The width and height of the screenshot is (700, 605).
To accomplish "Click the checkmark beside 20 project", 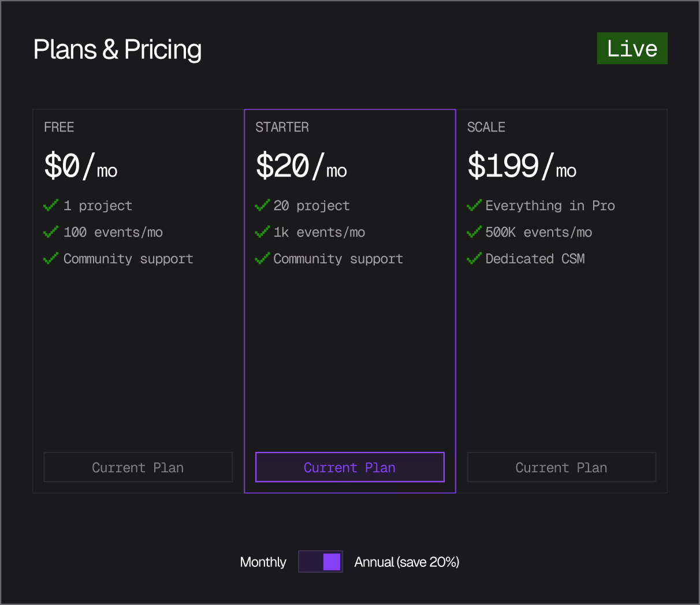I will (262, 206).
